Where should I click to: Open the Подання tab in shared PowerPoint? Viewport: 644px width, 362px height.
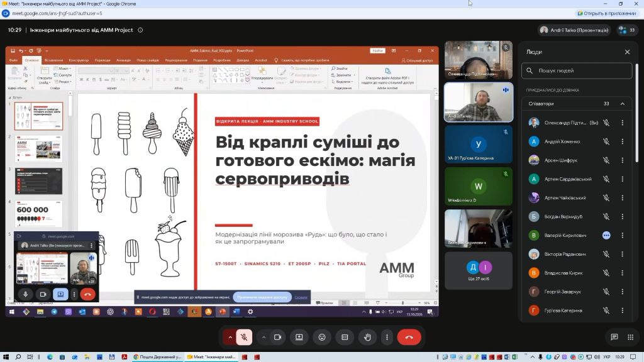tap(201, 60)
